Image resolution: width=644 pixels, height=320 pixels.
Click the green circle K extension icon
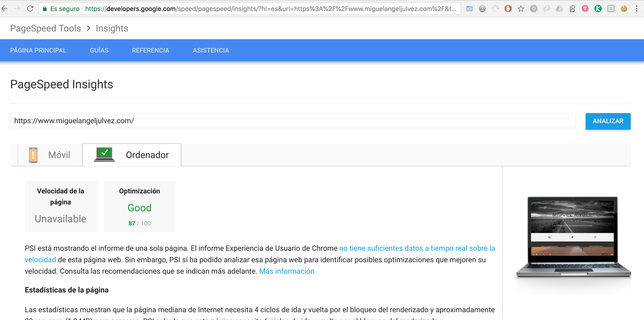tap(598, 9)
